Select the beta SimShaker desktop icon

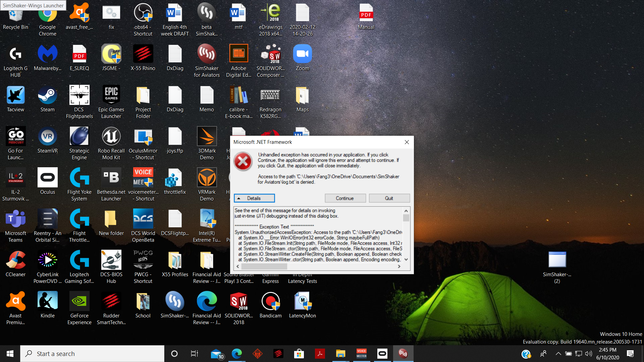coord(207,20)
